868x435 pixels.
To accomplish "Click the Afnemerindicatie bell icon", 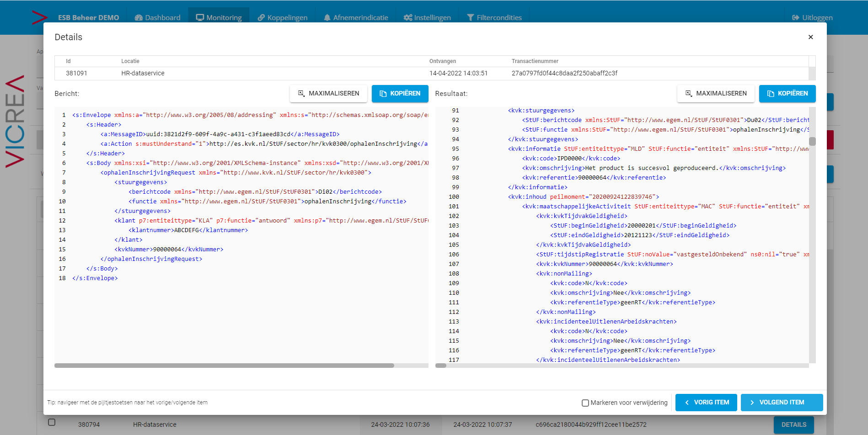I will point(327,17).
